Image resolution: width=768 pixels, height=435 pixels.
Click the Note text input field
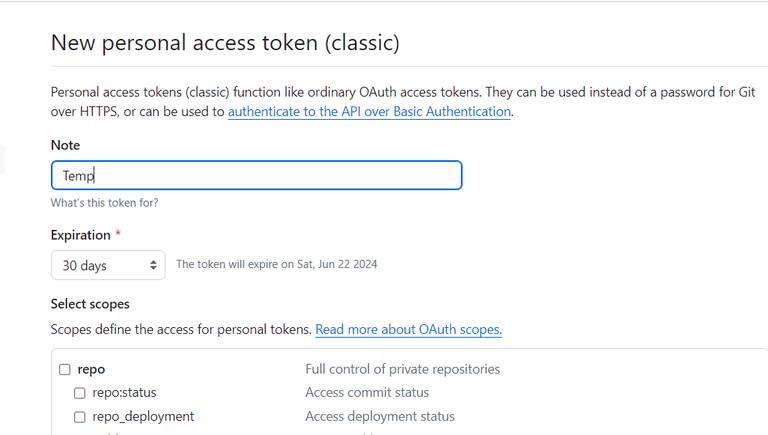tap(256, 175)
